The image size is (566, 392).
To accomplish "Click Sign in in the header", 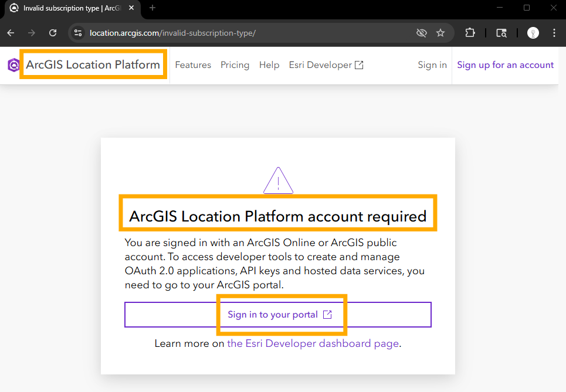I will (x=432, y=65).
